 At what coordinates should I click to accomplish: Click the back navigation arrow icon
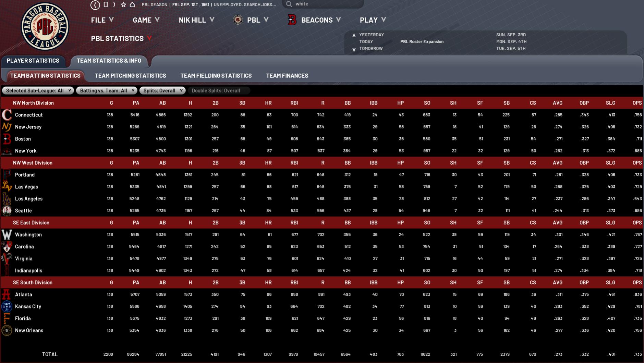95,5
